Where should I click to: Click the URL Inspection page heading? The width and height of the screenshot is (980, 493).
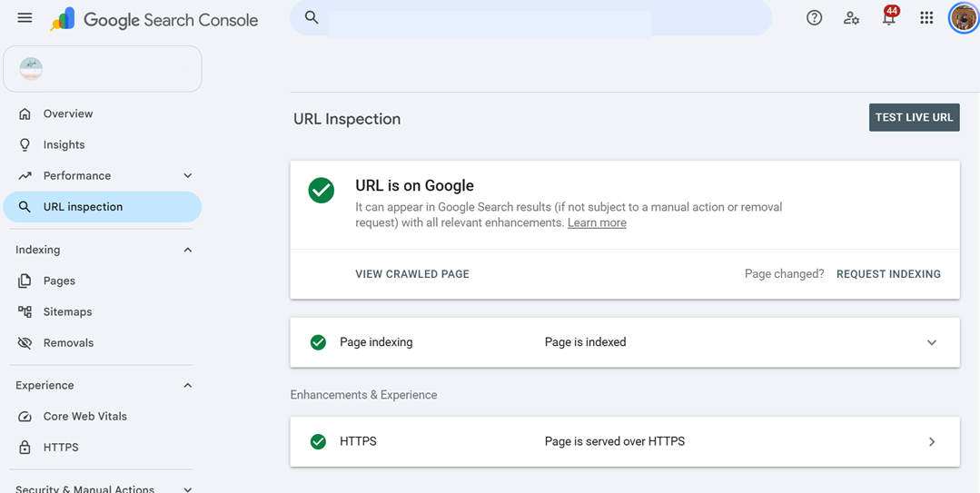[347, 119]
